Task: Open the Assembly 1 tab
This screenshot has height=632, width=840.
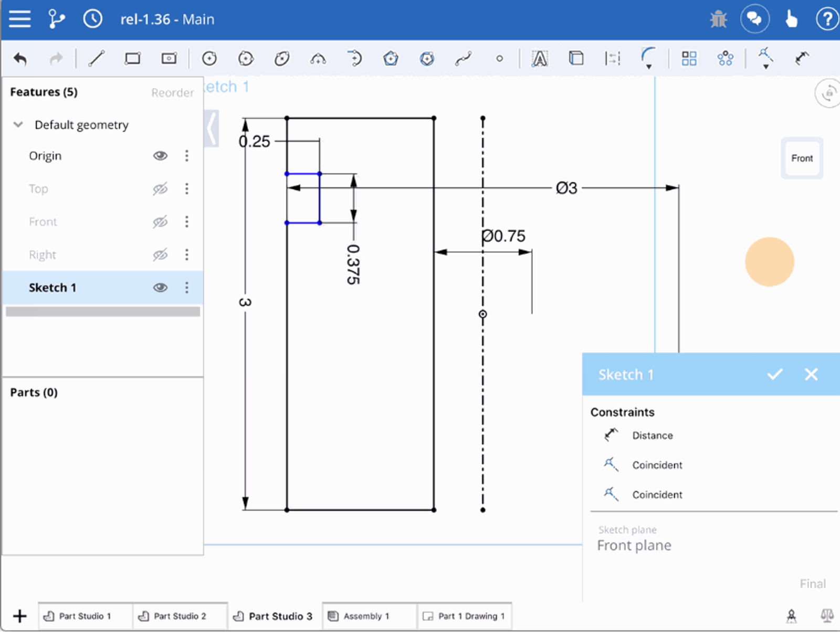Action: (x=366, y=616)
